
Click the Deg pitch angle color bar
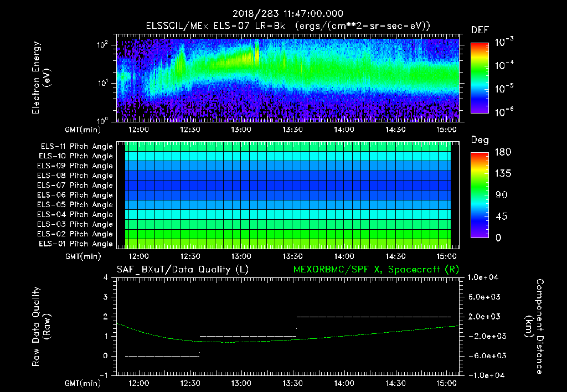[x=480, y=195]
